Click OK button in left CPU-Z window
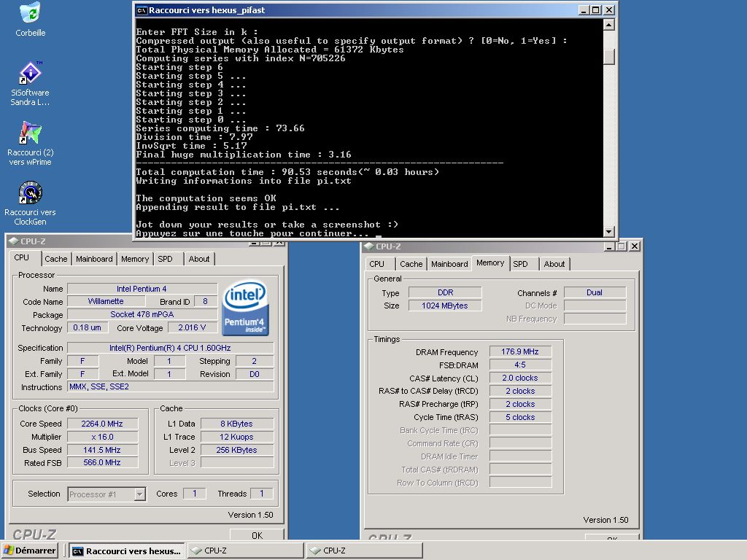The width and height of the screenshot is (747, 560). click(x=257, y=535)
